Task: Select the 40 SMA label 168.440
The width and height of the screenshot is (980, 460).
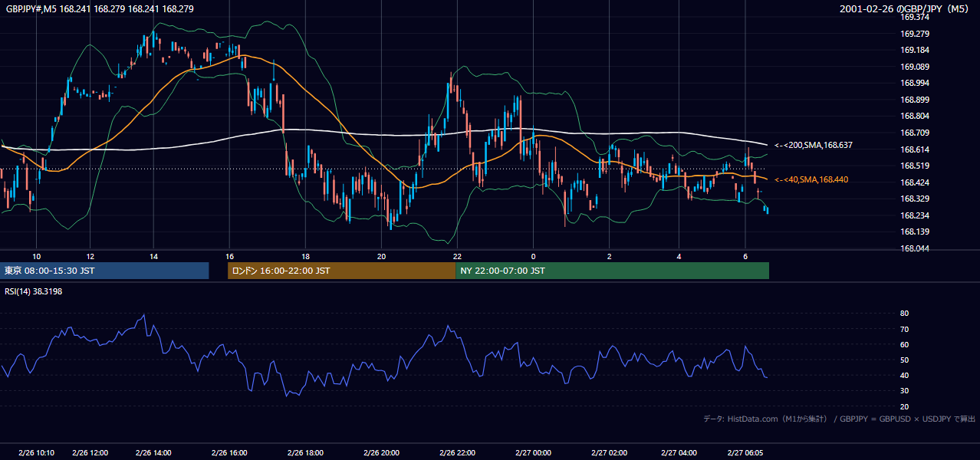Action: [811, 179]
